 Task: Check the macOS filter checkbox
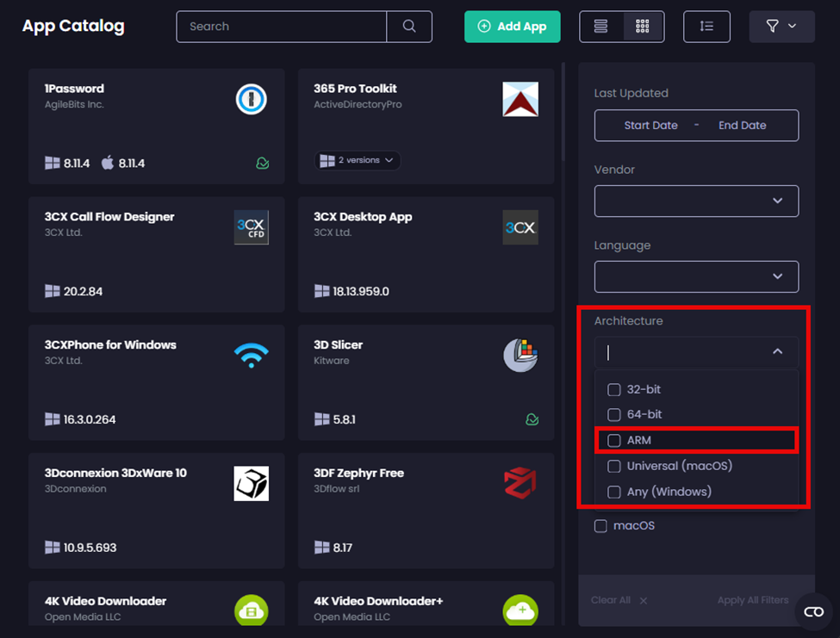pyautogui.click(x=600, y=525)
